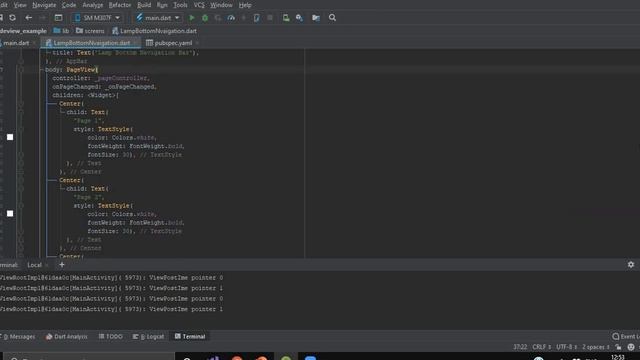Click the Profile app speedometer icon
Screen dimensions: 640x360
click(x=231, y=18)
